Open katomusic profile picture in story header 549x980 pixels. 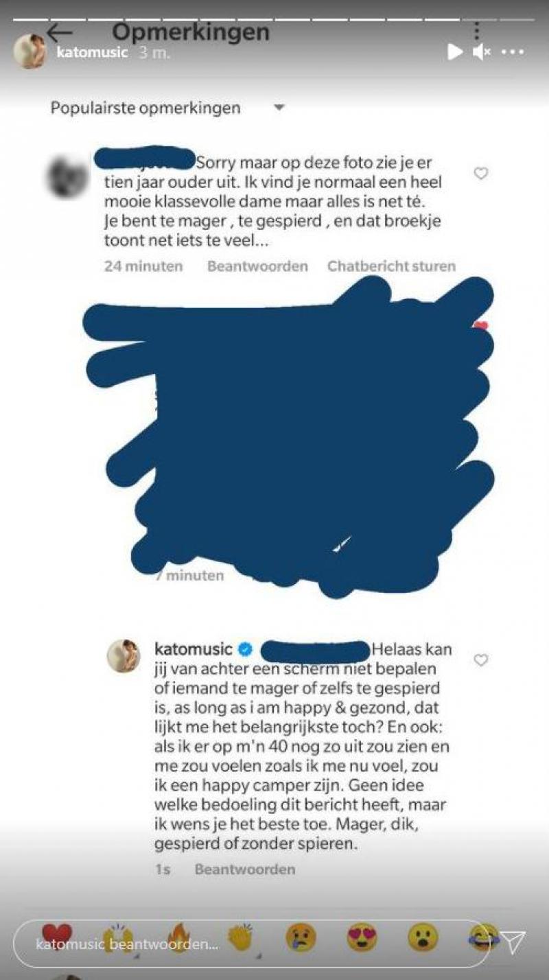coord(30,51)
